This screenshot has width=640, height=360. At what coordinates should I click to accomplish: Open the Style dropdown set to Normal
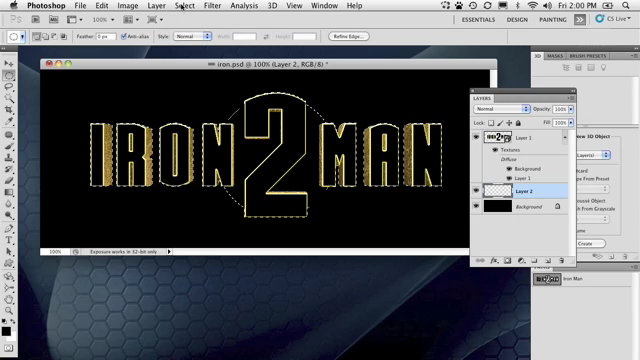[x=192, y=36]
